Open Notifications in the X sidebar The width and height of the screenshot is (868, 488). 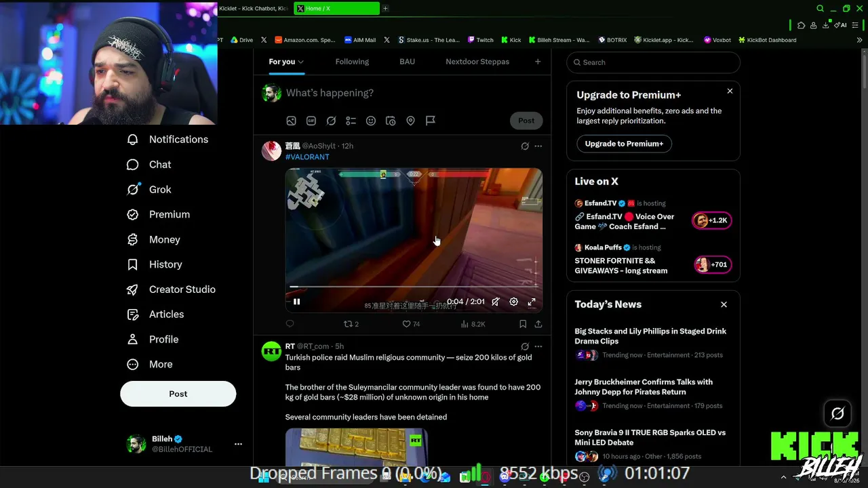pyautogui.click(x=168, y=140)
